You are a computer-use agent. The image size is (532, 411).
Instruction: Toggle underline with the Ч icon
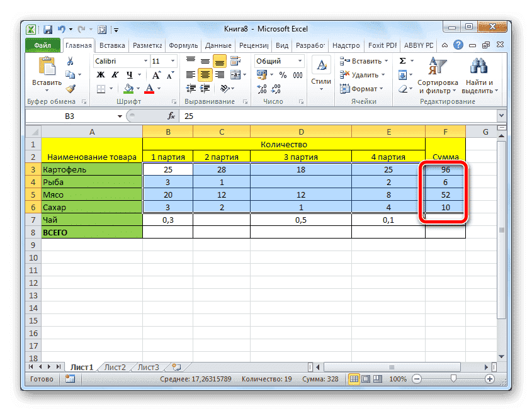coord(128,73)
